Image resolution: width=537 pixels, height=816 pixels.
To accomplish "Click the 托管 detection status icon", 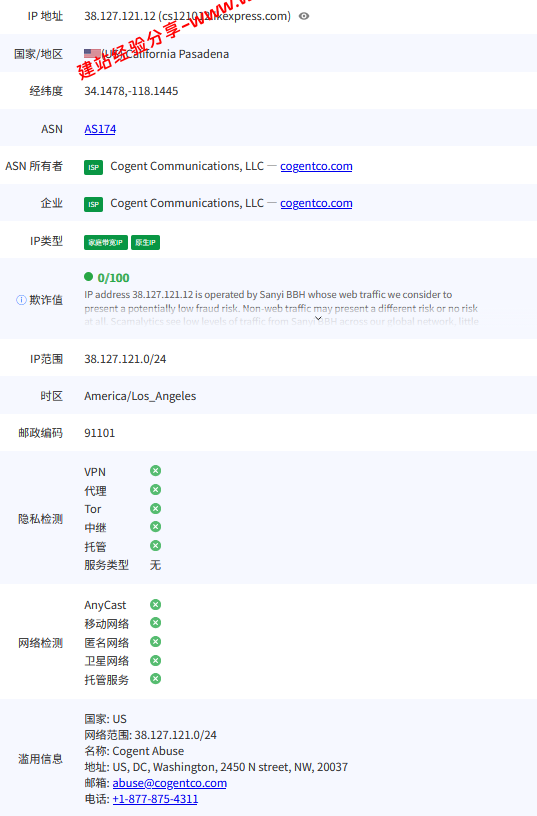I will (x=156, y=545).
